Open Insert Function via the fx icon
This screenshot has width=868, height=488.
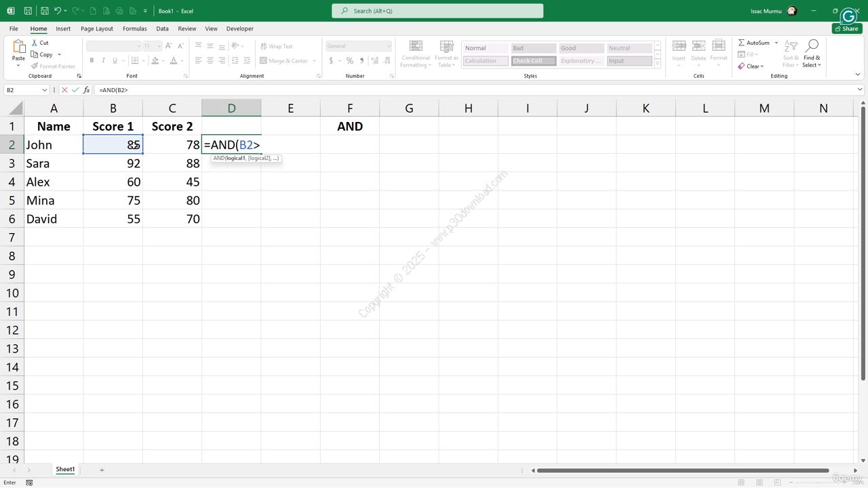pos(86,90)
